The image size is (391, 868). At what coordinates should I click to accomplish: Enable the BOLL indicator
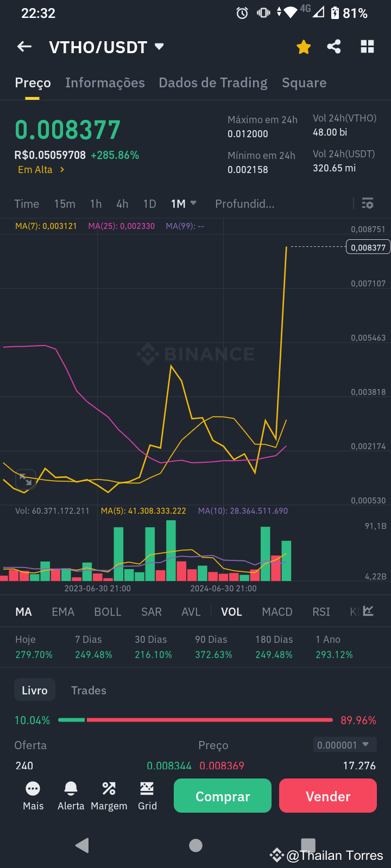pyautogui.click(x=108, y=612)
